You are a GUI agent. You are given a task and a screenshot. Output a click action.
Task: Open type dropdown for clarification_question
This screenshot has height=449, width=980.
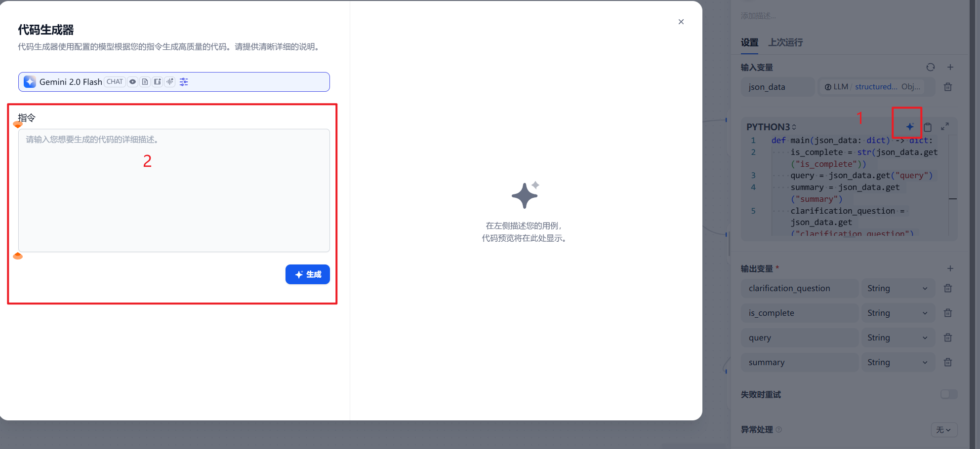tap(898, 288)
